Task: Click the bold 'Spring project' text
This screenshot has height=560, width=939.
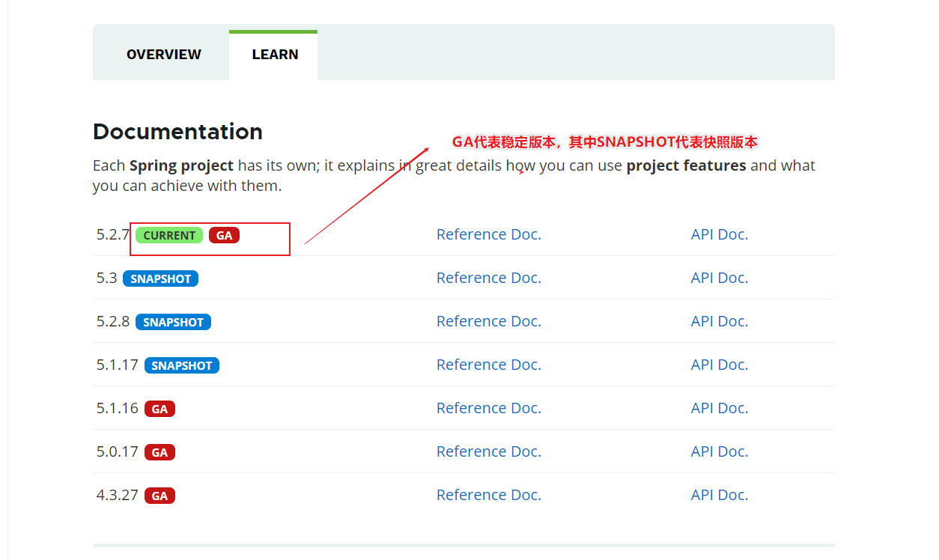Action: coord(181,165)
